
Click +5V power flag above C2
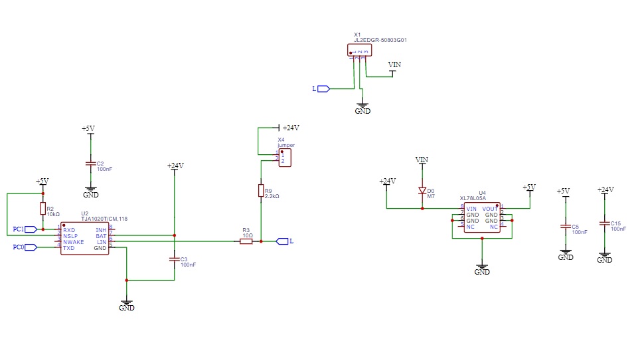[88, 130]
